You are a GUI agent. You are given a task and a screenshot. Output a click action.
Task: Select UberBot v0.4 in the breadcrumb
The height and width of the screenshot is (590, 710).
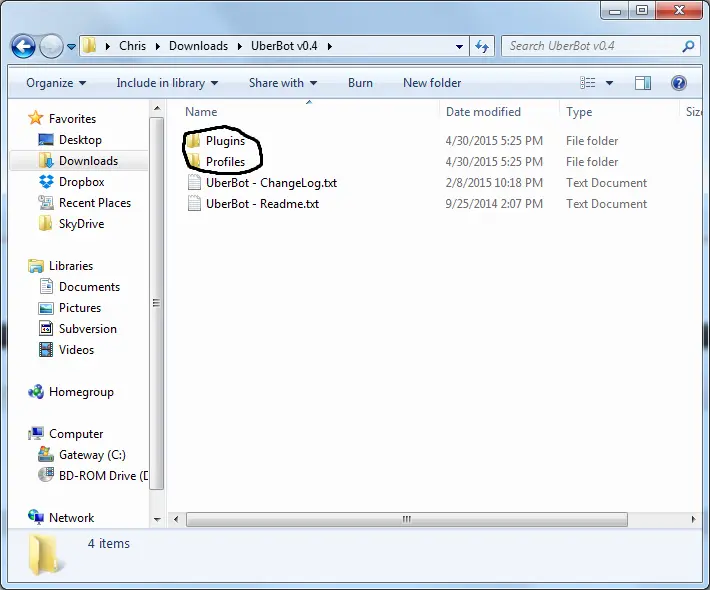click(284, 46)
